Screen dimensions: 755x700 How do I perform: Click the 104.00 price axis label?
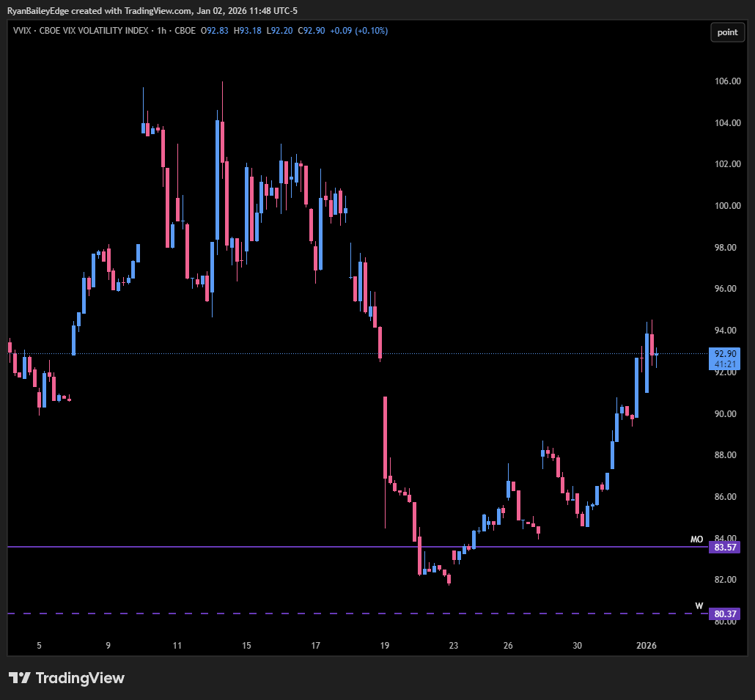tap(728, 122)
